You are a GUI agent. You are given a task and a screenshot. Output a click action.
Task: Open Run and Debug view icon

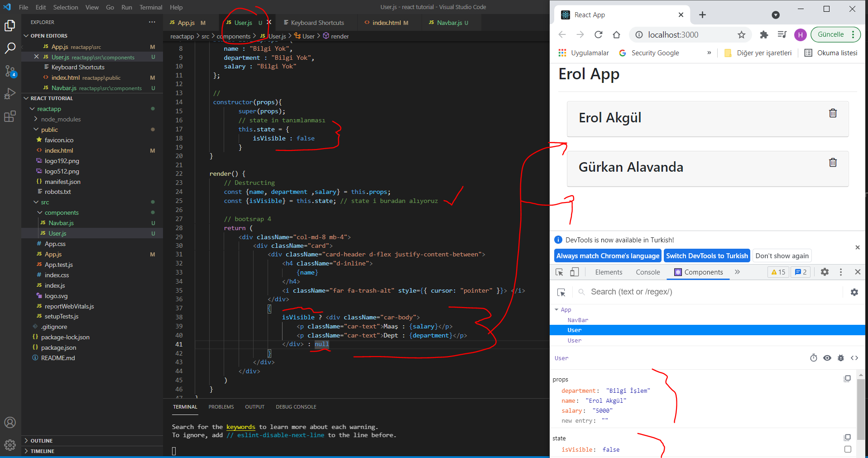[x=10, y=94]
